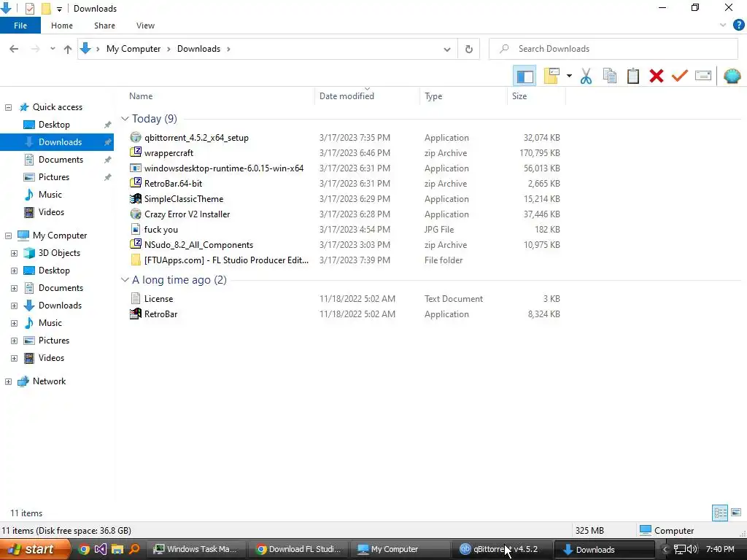Screen dimensions: 747x560
Task: Collapse the Quick access tree node
Action: pyautogui.click(x=8, y=107)
